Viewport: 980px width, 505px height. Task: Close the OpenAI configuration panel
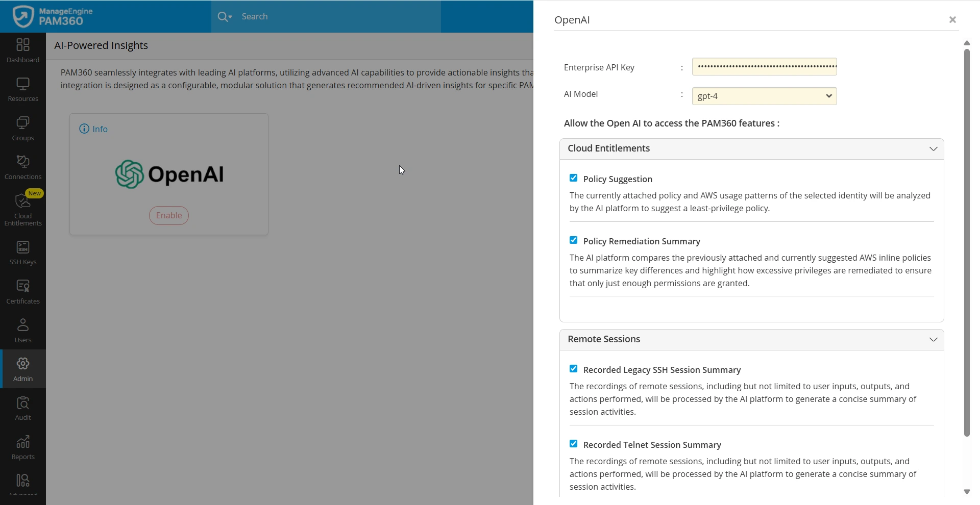952,20
